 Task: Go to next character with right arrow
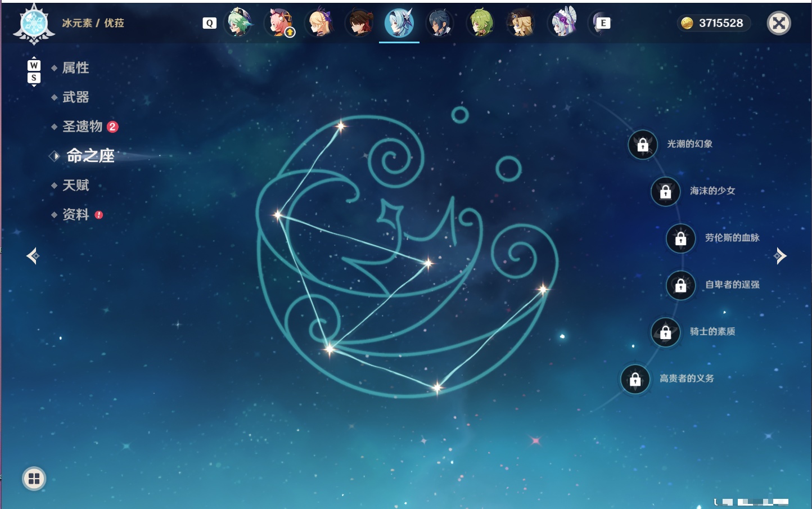tap(780, 256)
